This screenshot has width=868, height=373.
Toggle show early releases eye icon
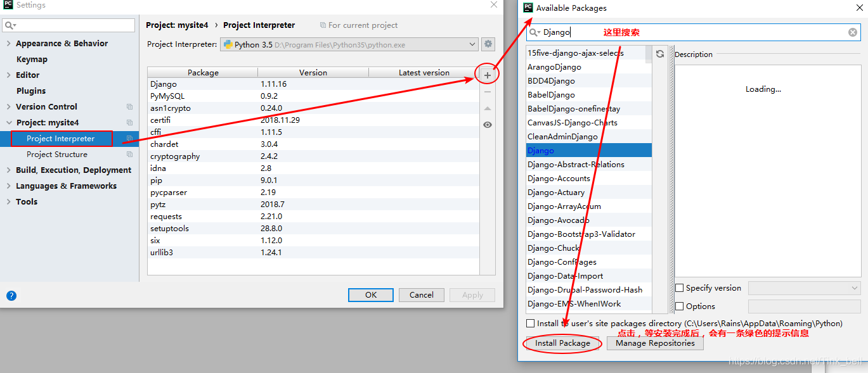(x=487, y=125)
